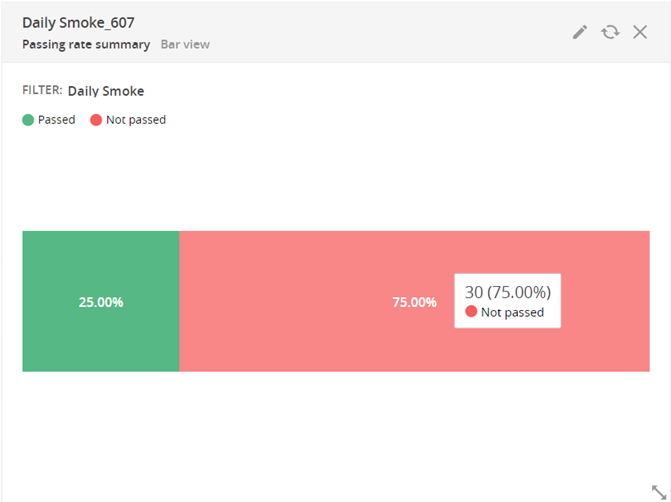The width and height of the screenshot is (671, 502).
Task: Open the Daily Smoke filter link
Action: (106, 91)
